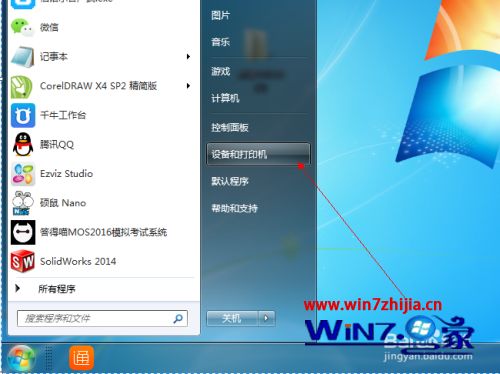Screen dimensions: 500x374
Task: Launch Notepad from its notebook icon
Action: (x=23, y=57)
